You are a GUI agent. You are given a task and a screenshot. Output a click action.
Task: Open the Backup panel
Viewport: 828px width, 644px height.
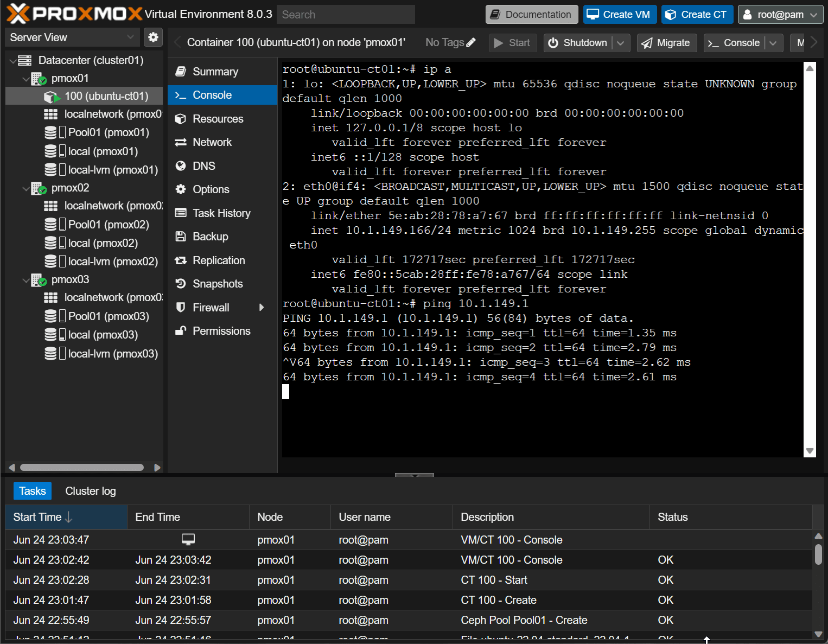(x=210, y=237)
